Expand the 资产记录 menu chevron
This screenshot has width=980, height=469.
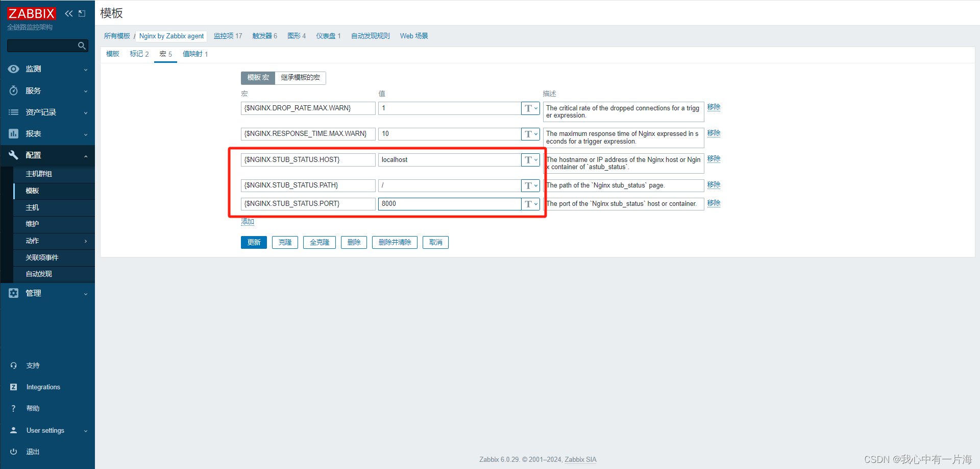click(86, 112)
